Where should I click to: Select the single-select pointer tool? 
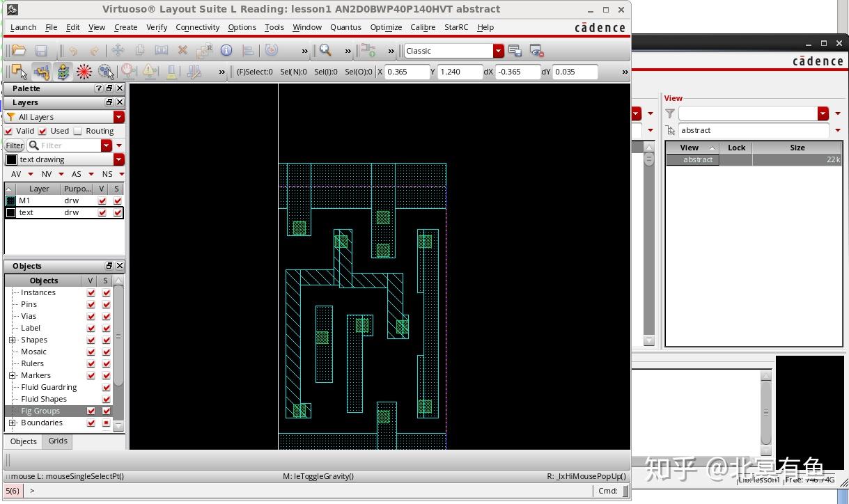pos(20,72)
